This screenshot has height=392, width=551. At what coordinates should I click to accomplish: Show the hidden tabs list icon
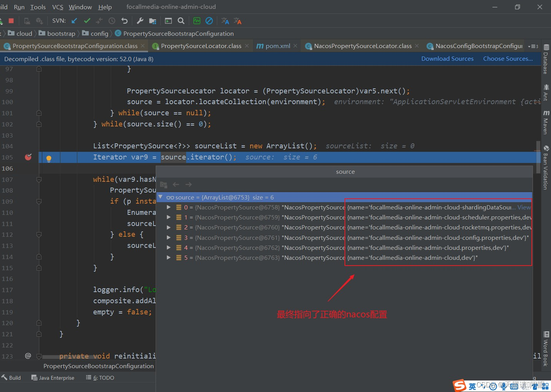point(533,46)
